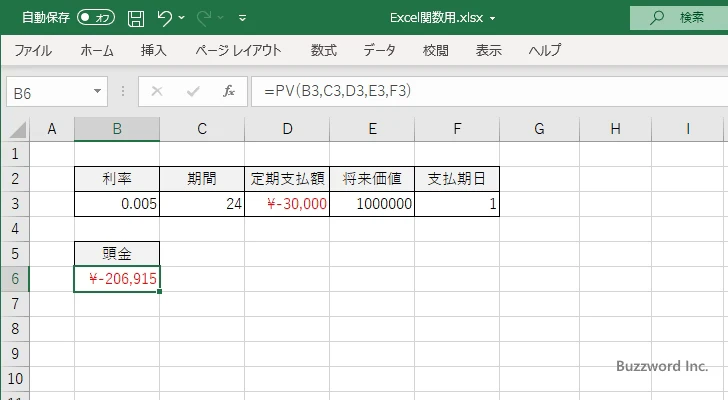Switch to the 校閲 tab
This screenshot has height=400, width=728.
click(436, 50)
